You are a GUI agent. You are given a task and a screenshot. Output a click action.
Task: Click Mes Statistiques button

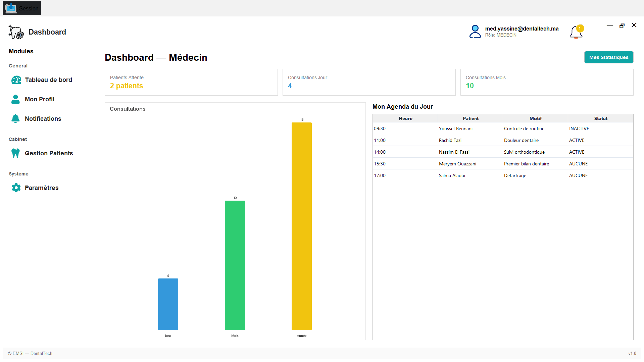point(609,57)
